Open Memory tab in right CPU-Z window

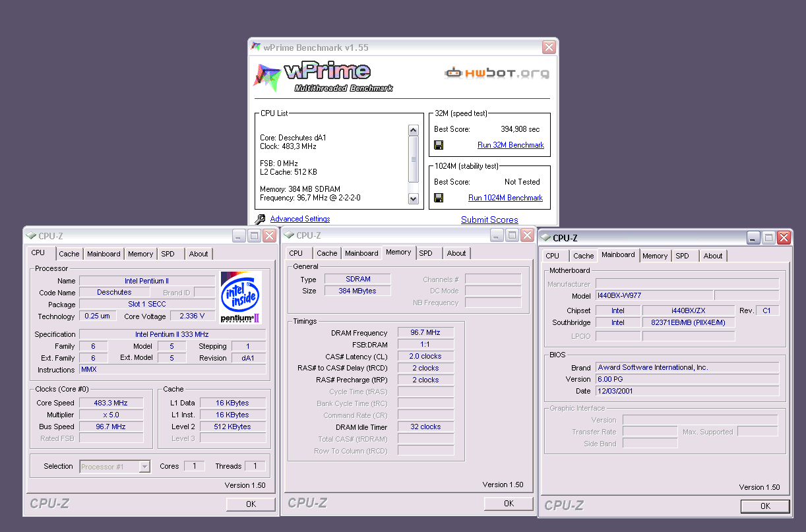click(x=655, y=256)
